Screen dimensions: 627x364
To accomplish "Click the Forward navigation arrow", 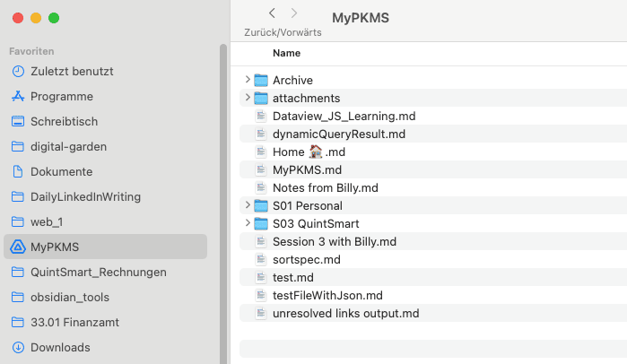I will click(294, 13).
